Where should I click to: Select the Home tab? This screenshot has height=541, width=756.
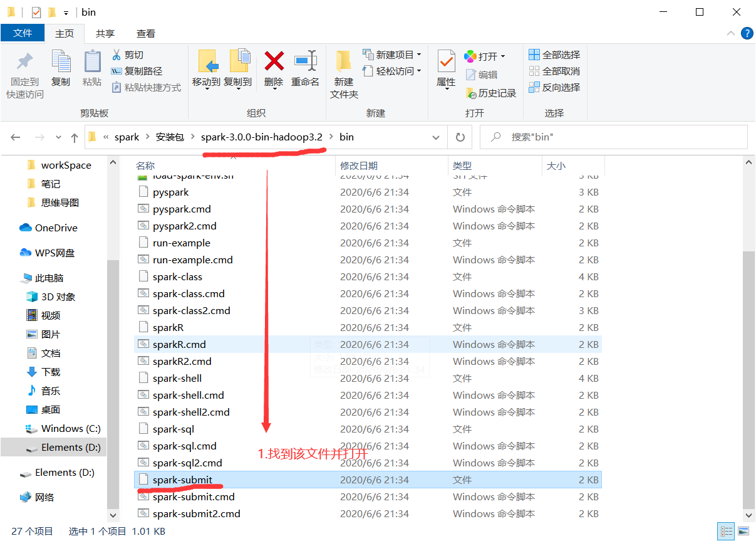click(65, 33)
